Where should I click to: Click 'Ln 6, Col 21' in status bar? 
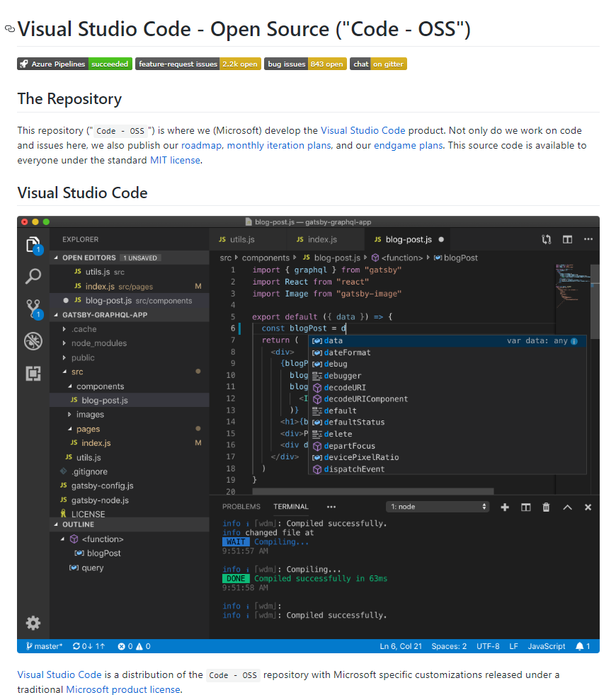pos(401,646)
